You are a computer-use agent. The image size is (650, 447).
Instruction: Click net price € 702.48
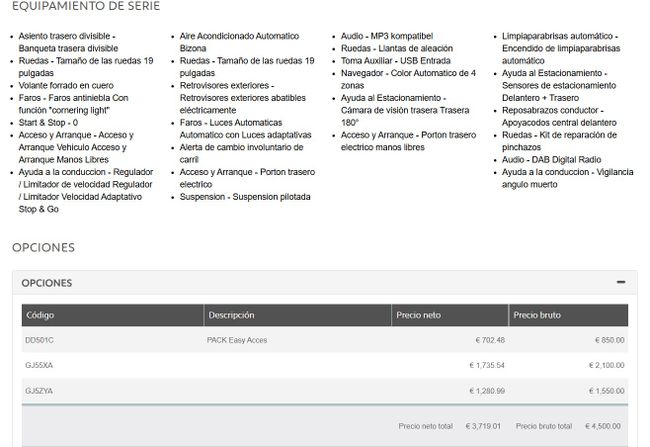point(490,340)
